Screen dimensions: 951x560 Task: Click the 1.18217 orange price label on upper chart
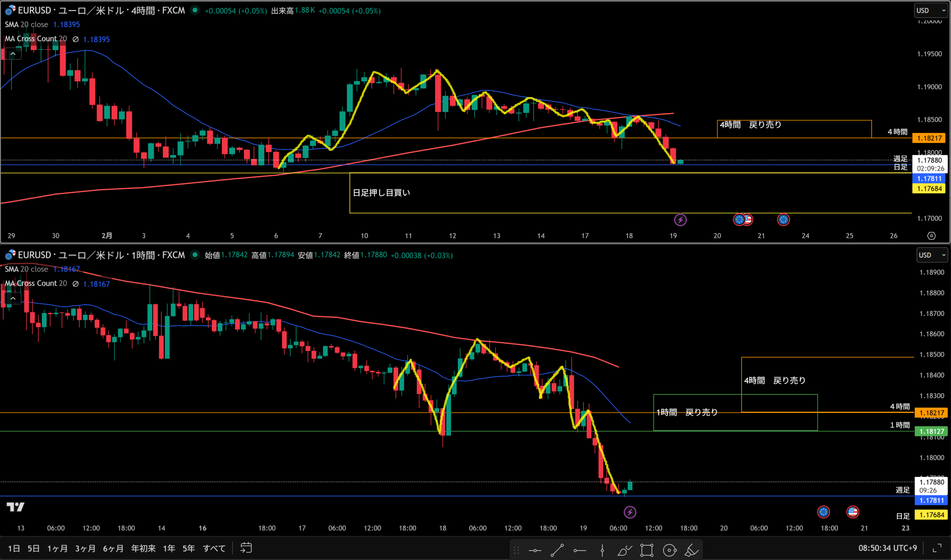929,138
